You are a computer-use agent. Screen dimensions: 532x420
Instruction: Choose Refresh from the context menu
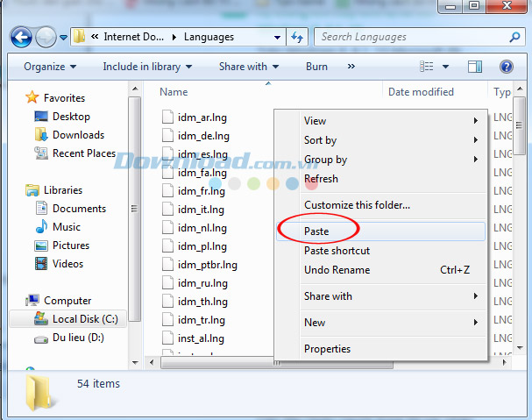pos(380,179)
